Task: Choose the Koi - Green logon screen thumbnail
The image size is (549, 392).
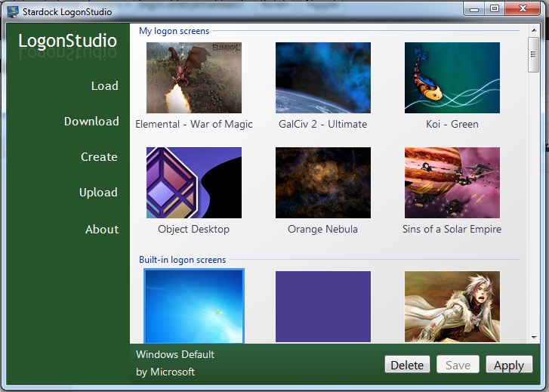Action: pyautogui.click(x=452, y=78)
